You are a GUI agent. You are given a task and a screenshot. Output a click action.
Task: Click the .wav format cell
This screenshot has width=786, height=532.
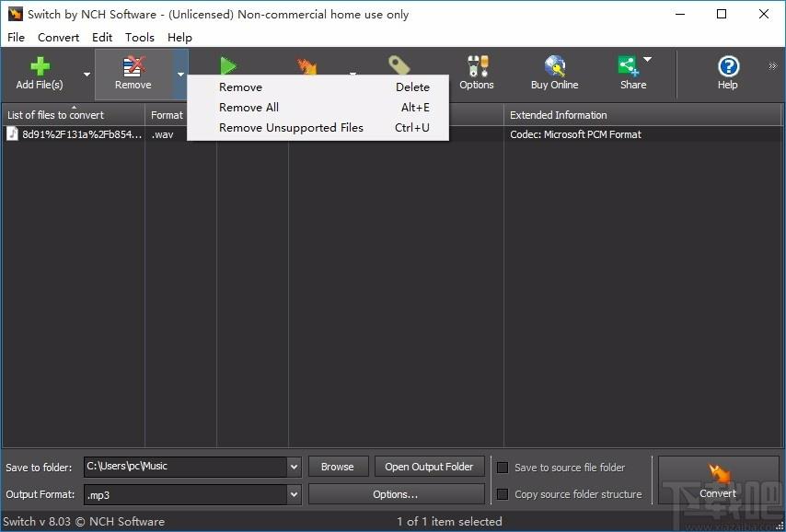162,134
